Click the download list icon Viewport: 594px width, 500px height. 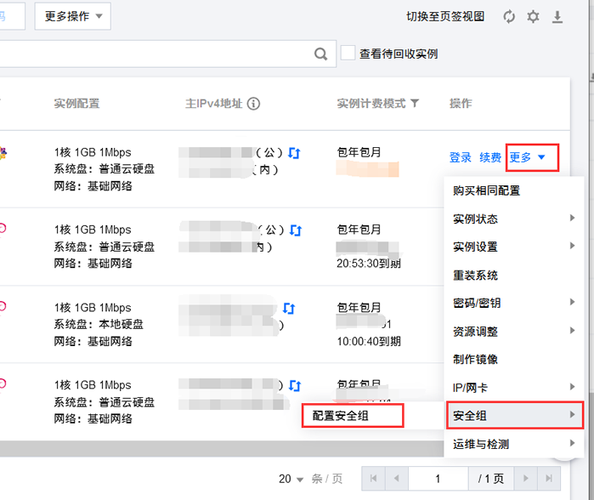click(x=557, y=17)
